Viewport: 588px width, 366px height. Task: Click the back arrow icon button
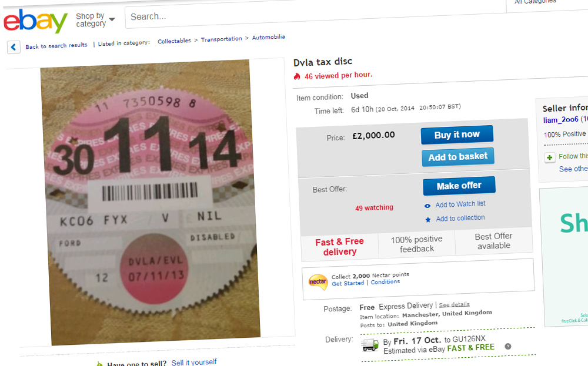coord(14,47)
